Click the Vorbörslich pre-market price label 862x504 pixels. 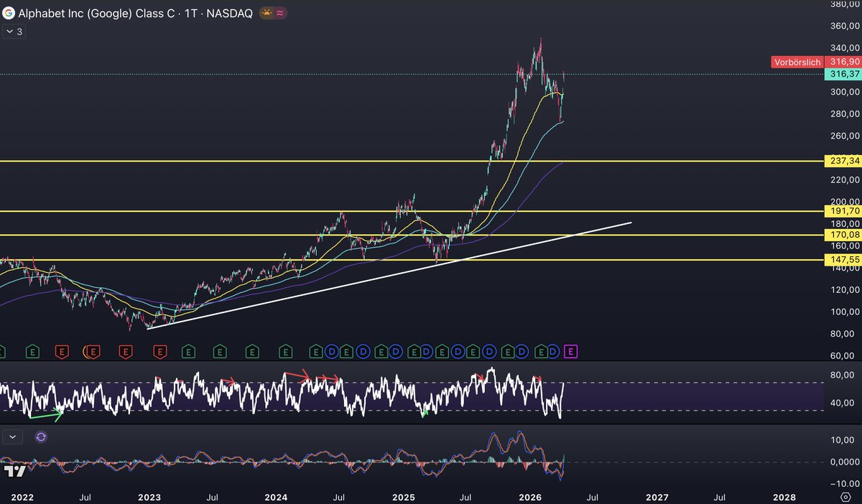(797, 62)
